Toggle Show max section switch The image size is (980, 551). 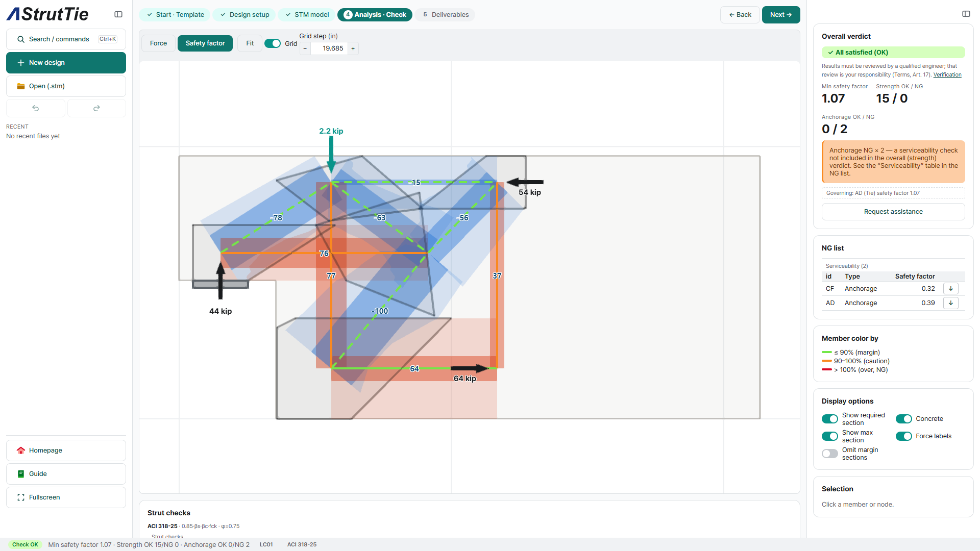(x=830, y=436)
